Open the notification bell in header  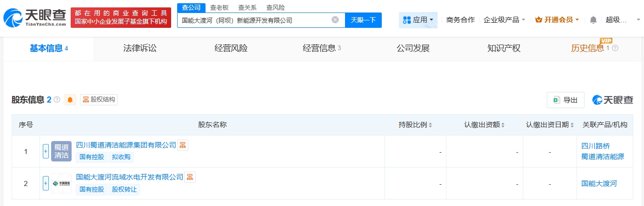coord(593,20)
